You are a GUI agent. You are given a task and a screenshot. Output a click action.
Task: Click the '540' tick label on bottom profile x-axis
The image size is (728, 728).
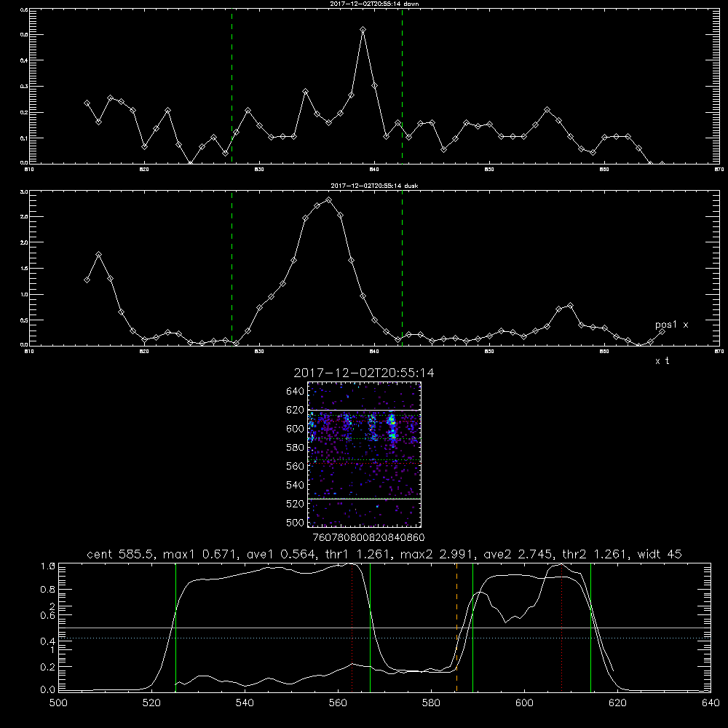[245, 703]
